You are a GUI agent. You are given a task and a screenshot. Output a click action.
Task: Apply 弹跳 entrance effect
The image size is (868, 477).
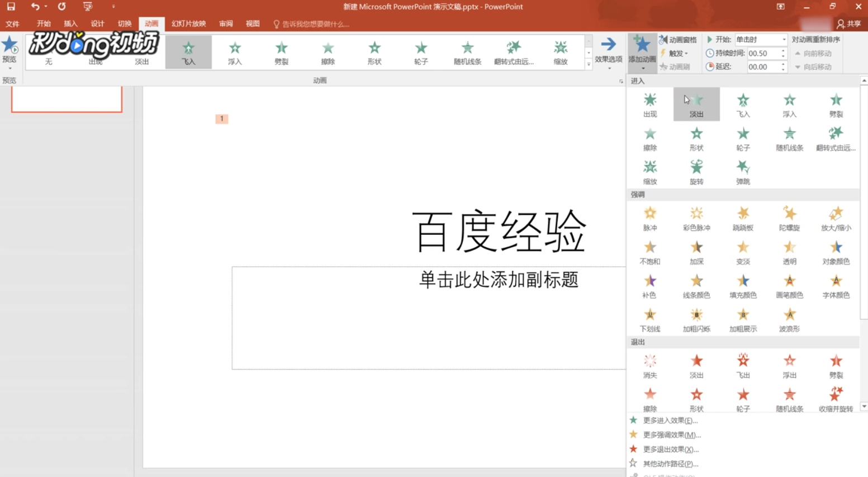(743, 172)
